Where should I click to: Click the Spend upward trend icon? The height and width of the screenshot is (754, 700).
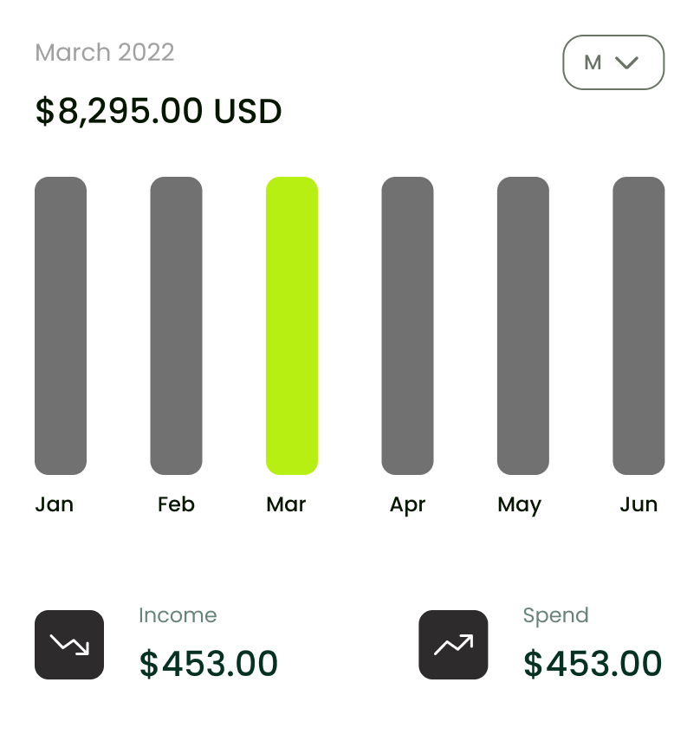coord(453,645)
